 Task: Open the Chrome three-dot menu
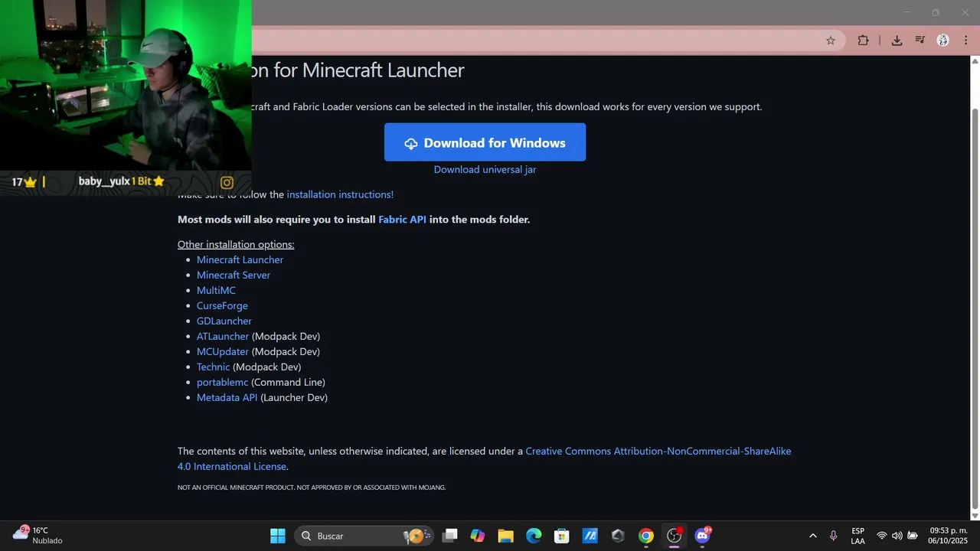click(965, 41)
